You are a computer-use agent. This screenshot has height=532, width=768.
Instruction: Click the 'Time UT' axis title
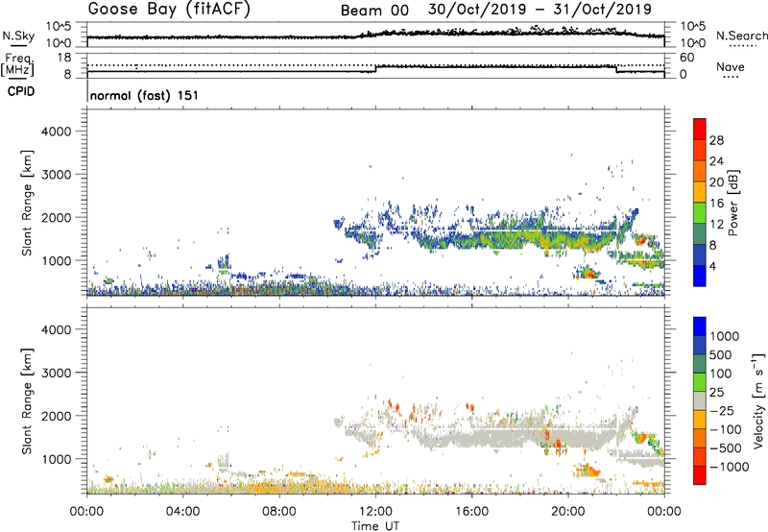[375, 526]
